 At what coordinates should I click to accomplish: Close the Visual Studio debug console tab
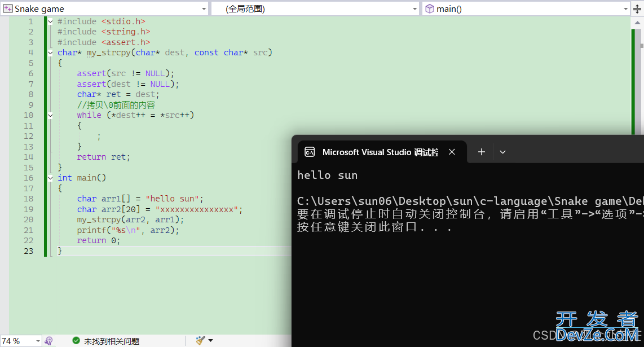point(452,152)
